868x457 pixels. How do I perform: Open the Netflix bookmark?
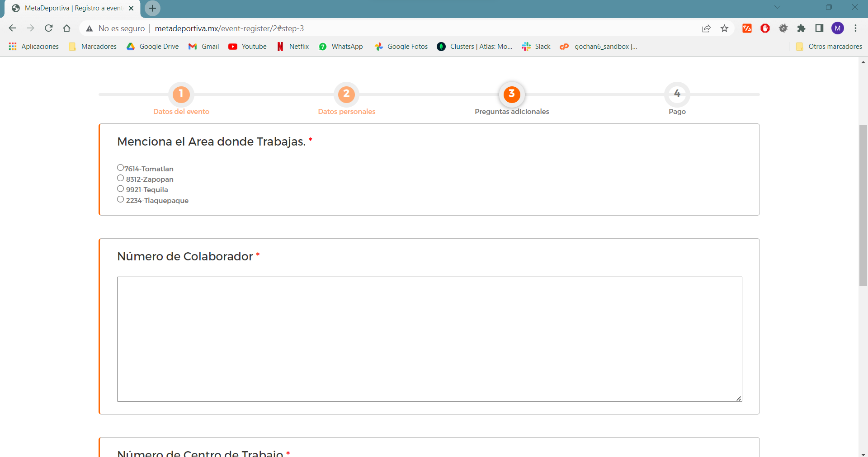coord(293,47)
